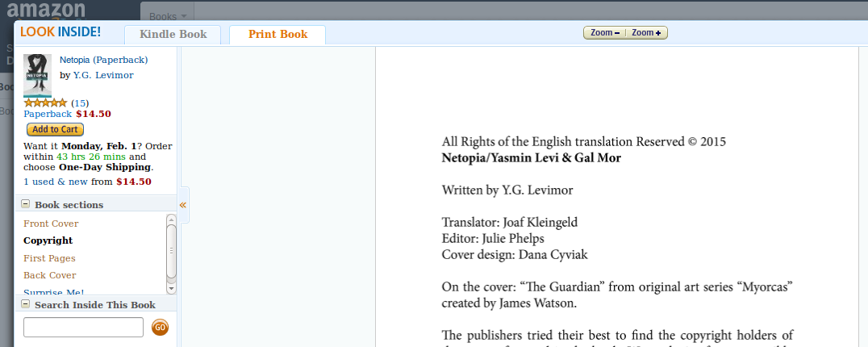Click the Paperback format link
This screenshot has width=868, height=347.
(48, 114)
